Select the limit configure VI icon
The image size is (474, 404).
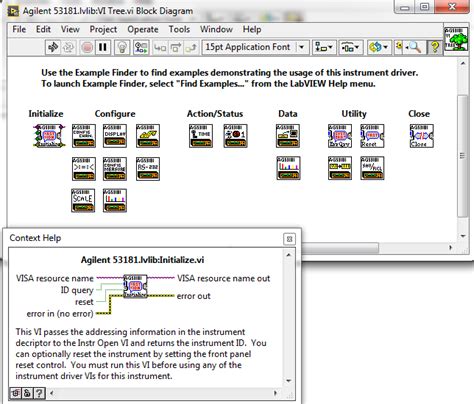pos(84,169)
